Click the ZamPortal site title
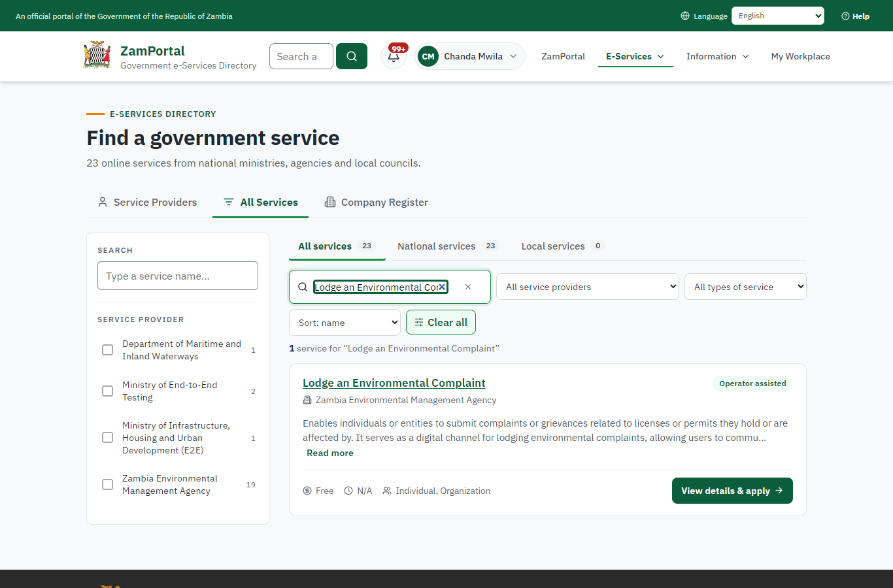 tap(152, 51)
